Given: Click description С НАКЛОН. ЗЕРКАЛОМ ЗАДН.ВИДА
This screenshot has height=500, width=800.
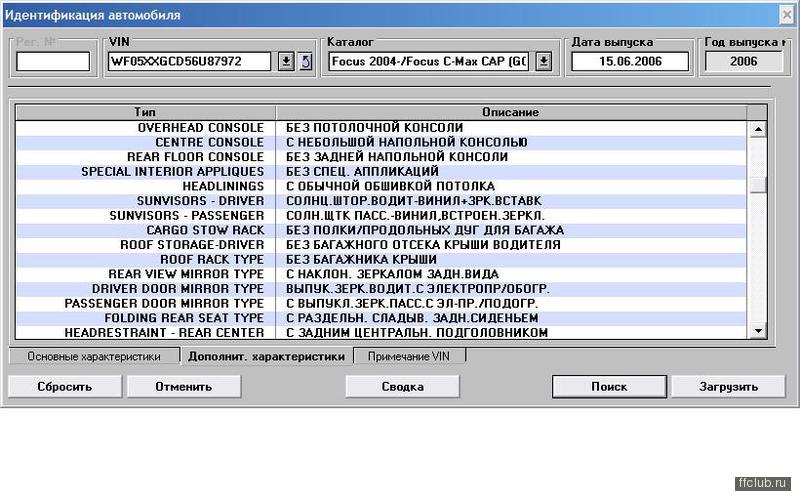Looking at the screenshot, I should (x=392, y=274).
